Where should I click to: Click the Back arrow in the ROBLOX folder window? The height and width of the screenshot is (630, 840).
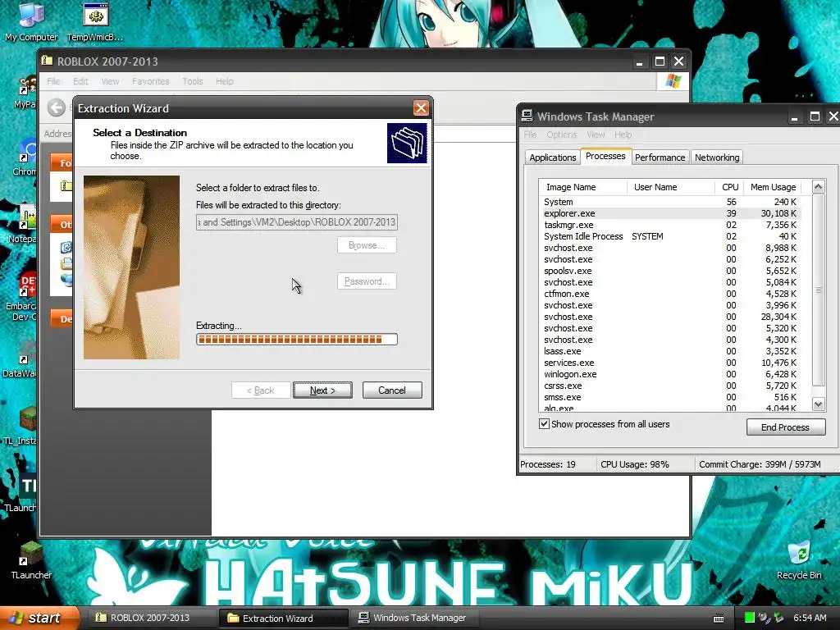click(57, 107)
